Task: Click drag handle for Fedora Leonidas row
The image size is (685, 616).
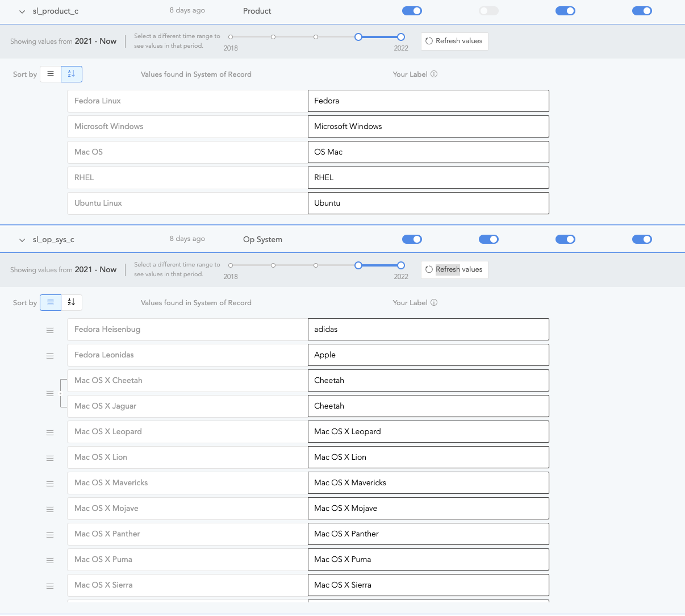Action: (x=50, y=356)
